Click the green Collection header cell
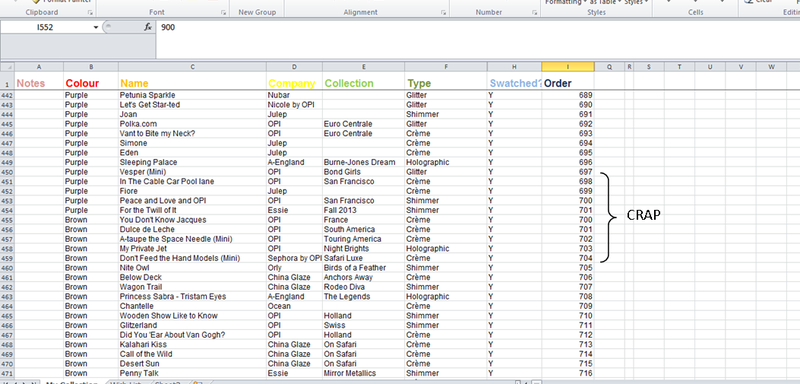The width and height of the screenshot is (800, 384). (364, 83)
